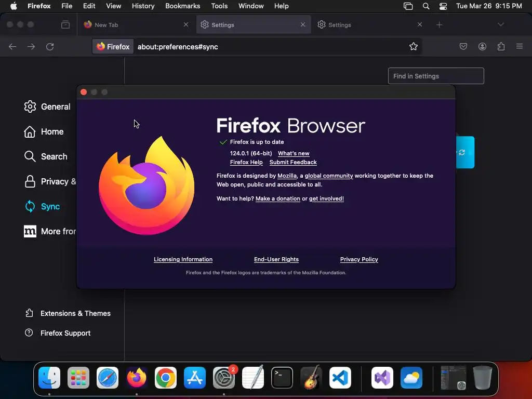This screenshot has width=532, height=399.
Task: Switch to the New Tab tab
Action: click(x=137, y=25)
